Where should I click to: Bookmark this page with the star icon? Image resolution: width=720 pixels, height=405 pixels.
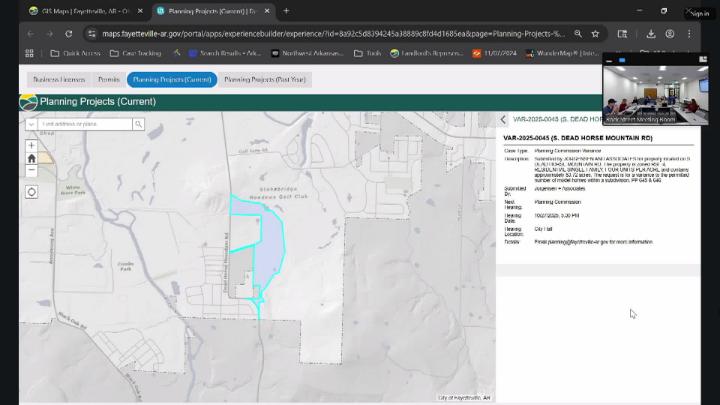[595, 33]
